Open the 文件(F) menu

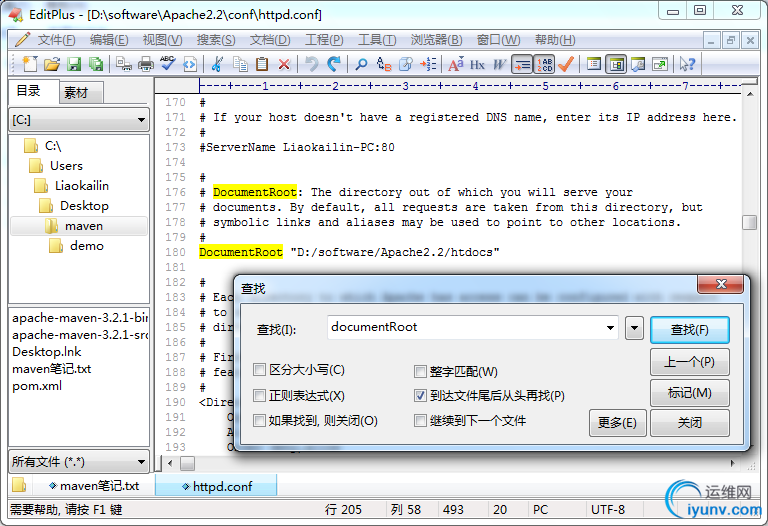[x=56, y=40]
